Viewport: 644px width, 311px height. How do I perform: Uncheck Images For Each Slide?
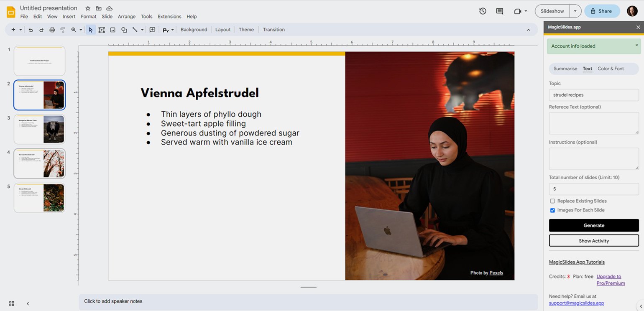[x=552, y=210]
